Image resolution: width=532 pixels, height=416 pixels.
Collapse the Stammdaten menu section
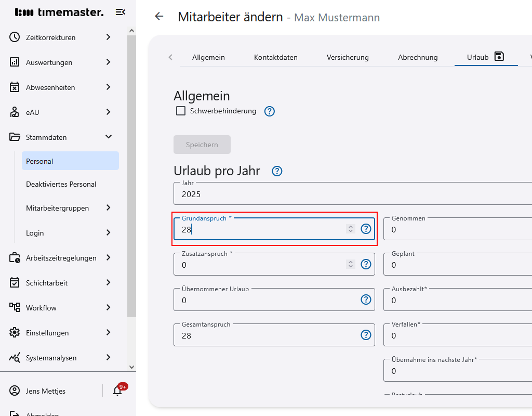[108, 137]
